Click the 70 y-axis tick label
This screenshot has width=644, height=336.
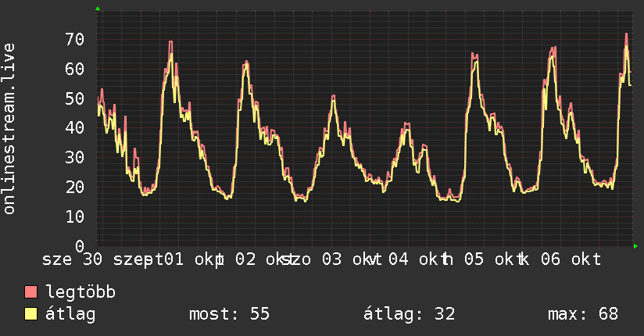[x=75, y=39]
